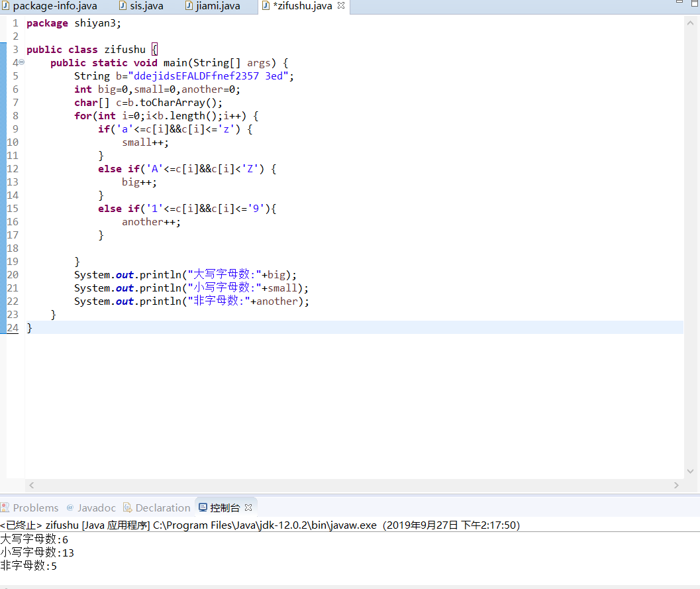Viewport: 700px width, 589px height.
Task: Click line number 24 in gutter
Action: 13,328
